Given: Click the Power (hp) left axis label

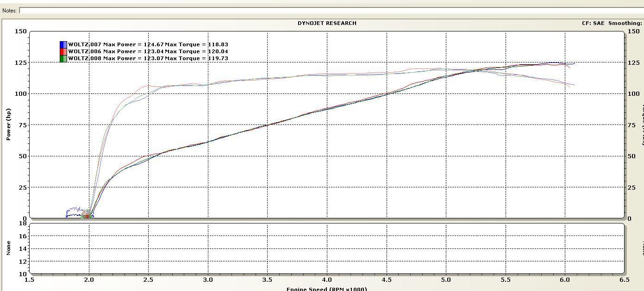Looking at the screenshot, I should coord(8,124).
